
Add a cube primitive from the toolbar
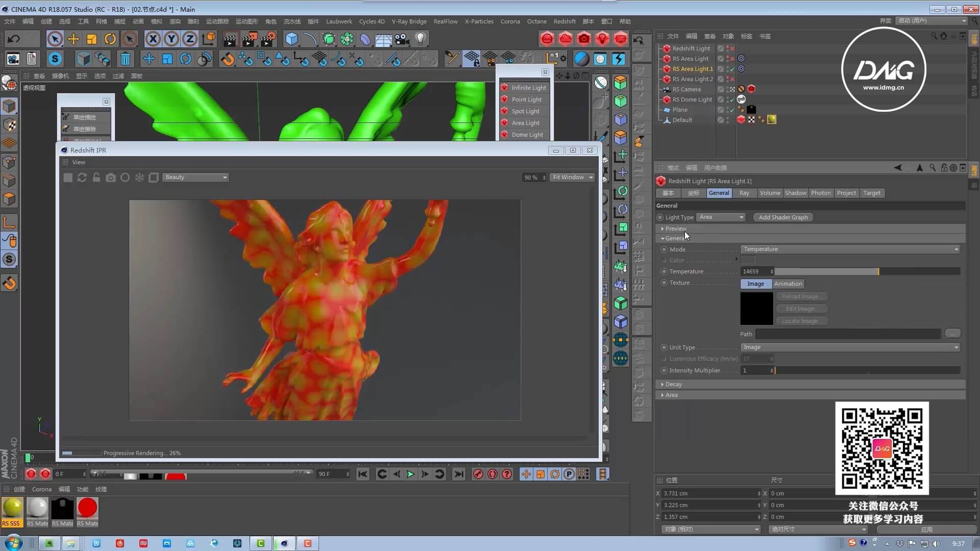[291, 39]
